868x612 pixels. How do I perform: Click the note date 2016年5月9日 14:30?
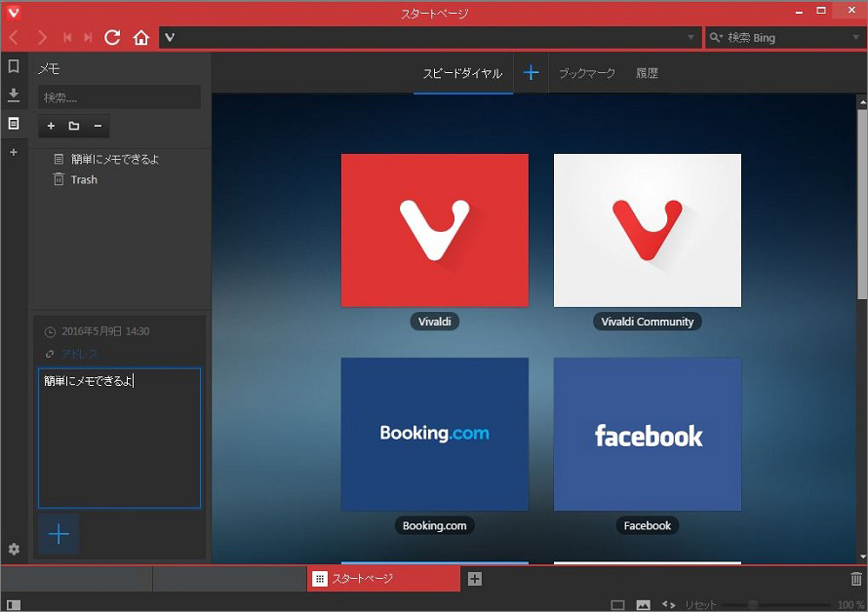pos(105,331)
